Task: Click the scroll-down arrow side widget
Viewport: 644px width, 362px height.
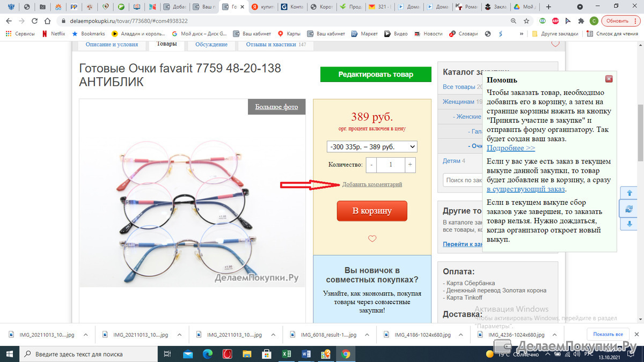Action: (x=630, y=224)
